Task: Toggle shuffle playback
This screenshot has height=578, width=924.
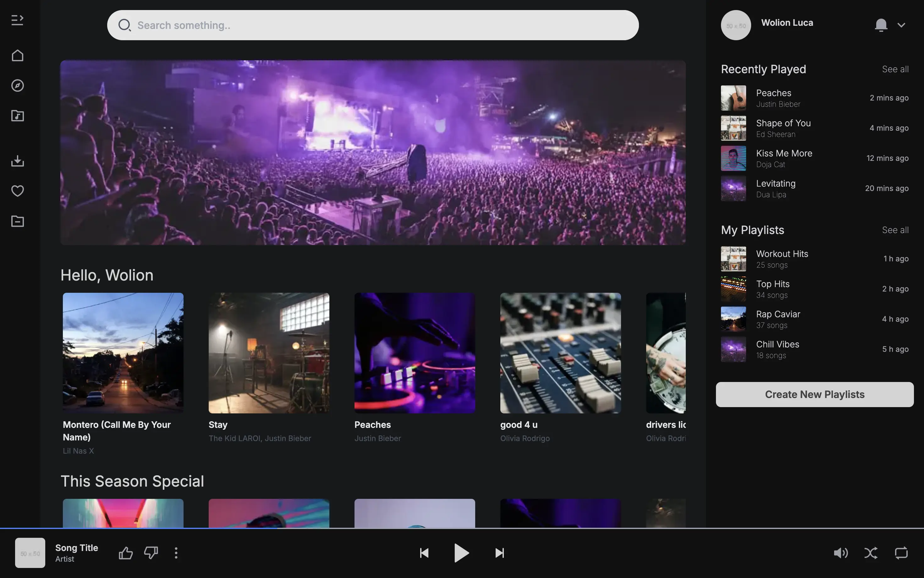Action: coord(871,553)
